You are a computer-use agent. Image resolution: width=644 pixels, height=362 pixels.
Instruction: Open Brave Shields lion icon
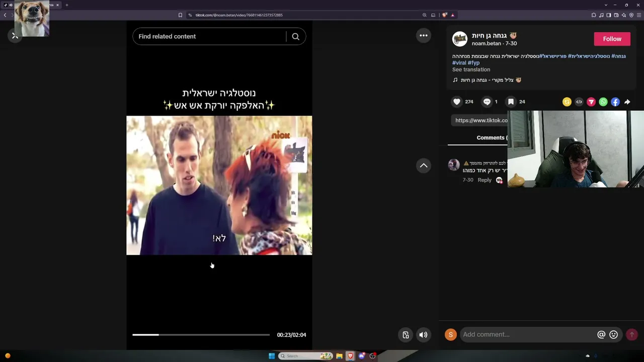[444, 15]
